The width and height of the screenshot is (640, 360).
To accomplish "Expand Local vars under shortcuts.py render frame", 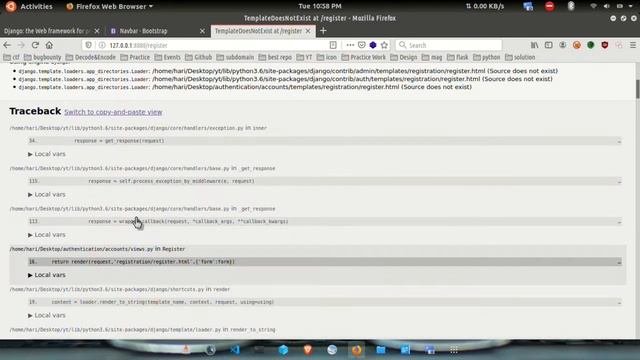I will tap(47, 316).
